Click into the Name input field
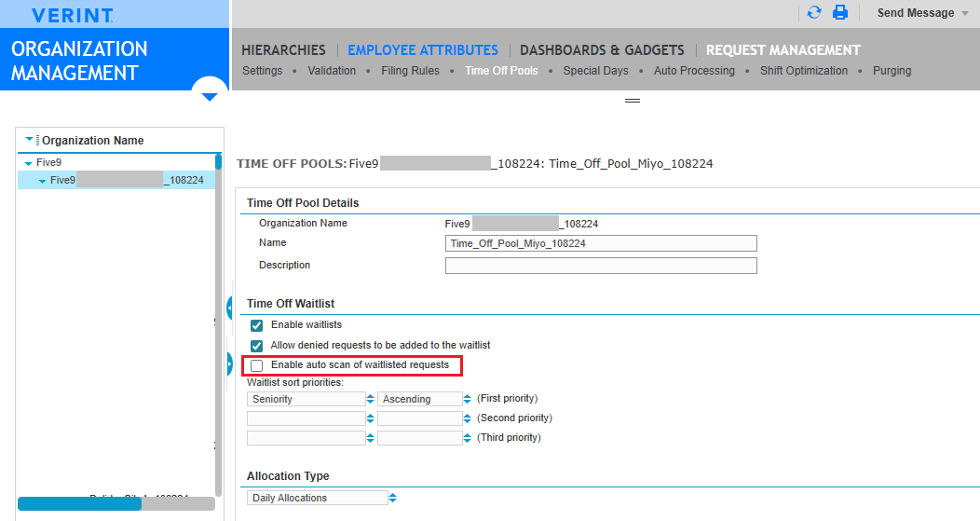The image size is (980, 521). [x=601, y=243]
